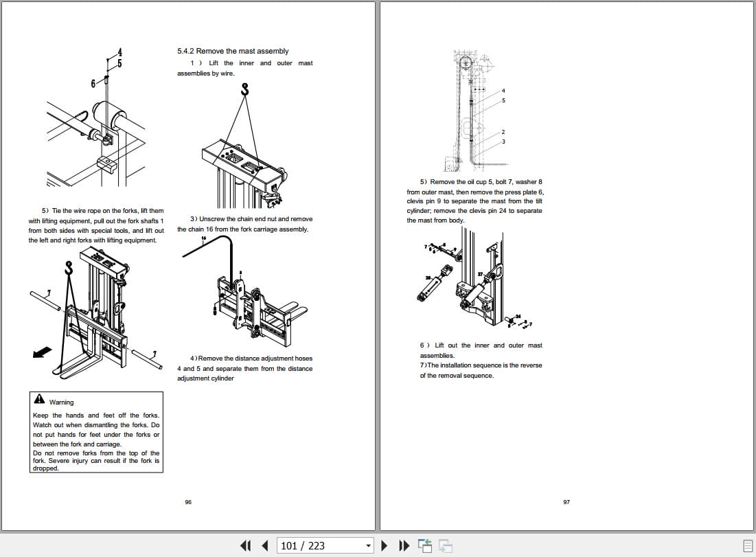Skip to the last page with double-right arrows

pyautogui.click(x=404, y=545)
